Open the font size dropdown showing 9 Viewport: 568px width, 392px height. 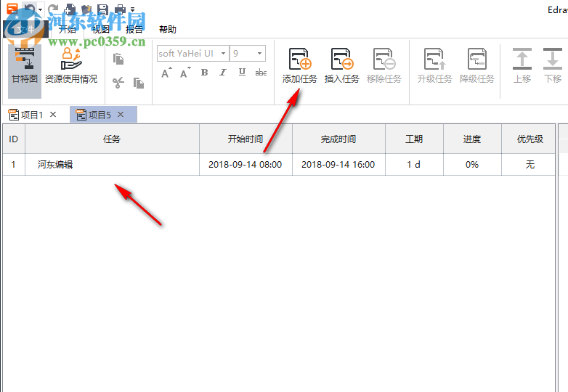[x=259, y=54]
